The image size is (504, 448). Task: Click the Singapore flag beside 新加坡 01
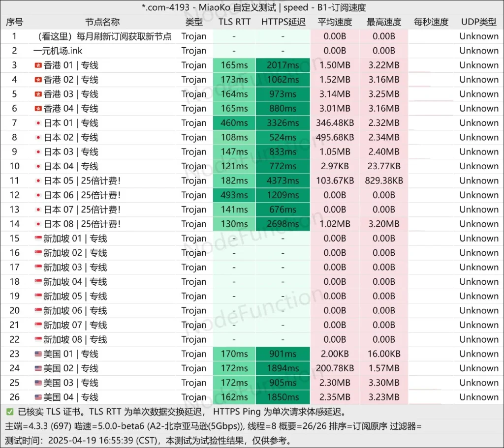38,239
